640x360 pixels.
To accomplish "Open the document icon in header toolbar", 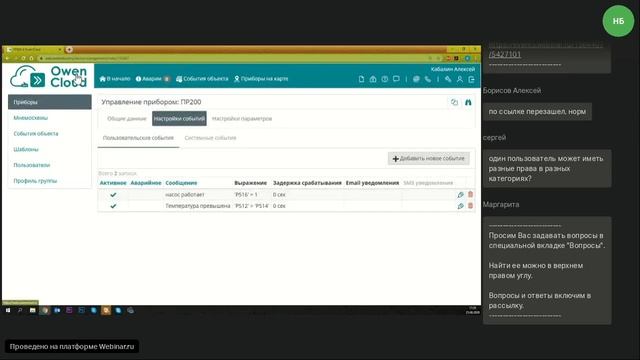I will coord(361,79).
